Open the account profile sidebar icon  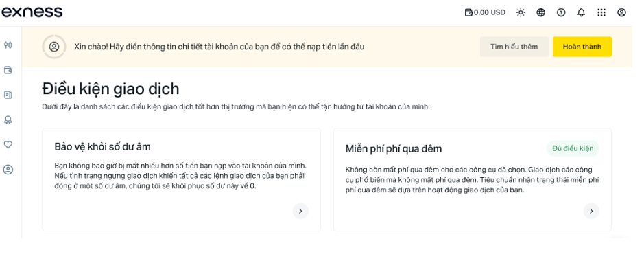pyautogui.click(x=8, y=170)
